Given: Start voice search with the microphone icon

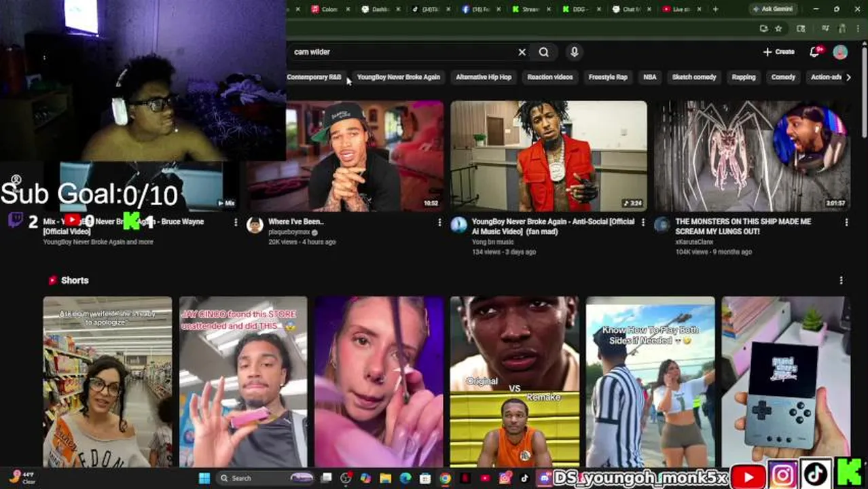Looking at the screenshot, I should tap(574, 52).
